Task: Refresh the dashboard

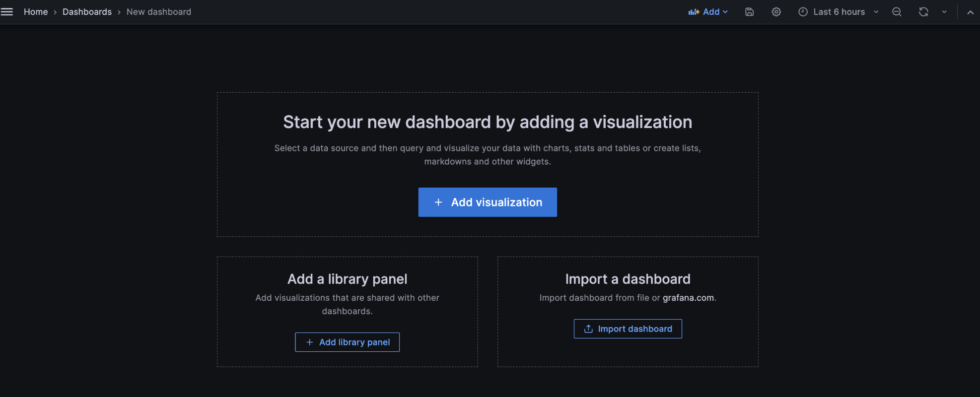Action: 923,12
